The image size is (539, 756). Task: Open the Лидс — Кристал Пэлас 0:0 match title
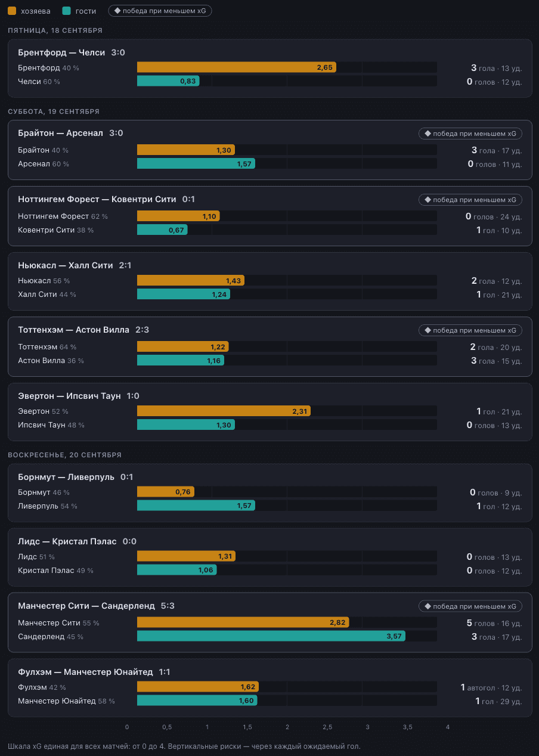coord(78,541)
